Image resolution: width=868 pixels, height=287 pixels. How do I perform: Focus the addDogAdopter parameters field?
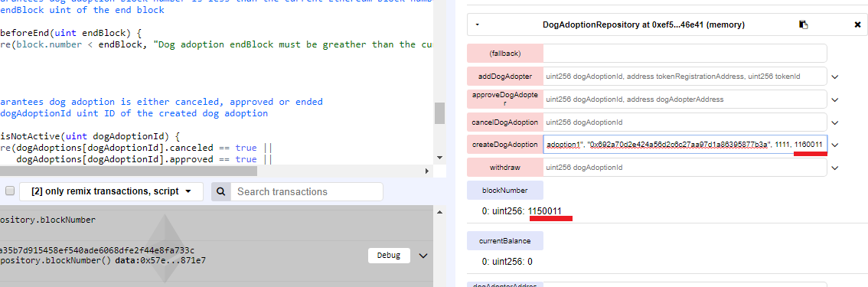click(x=685, y=77)
